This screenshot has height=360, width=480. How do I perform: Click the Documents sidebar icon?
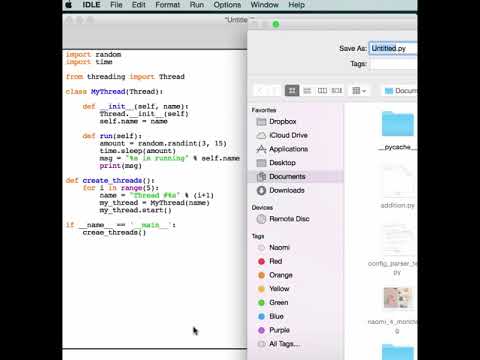(261, 177)
